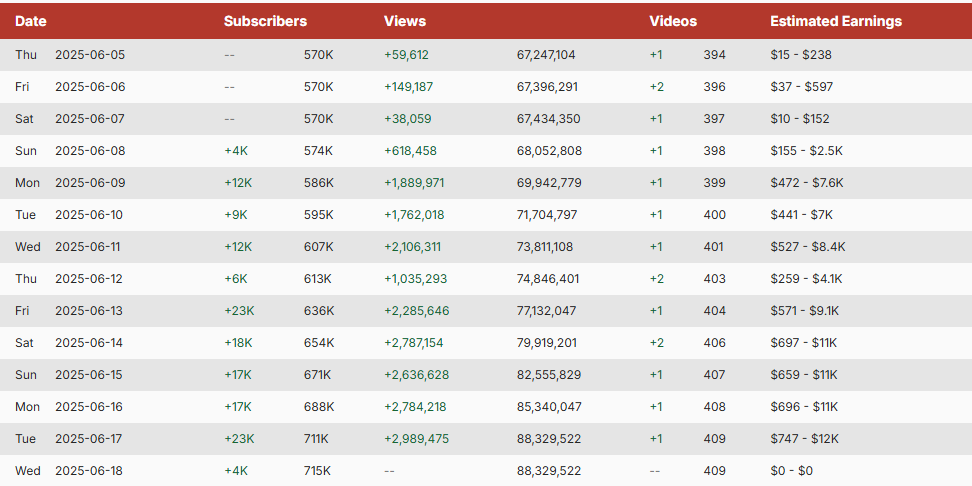Click subscriber total 607K
The width and height of the screenshot is (972, 486).
(x=319, y=247)
